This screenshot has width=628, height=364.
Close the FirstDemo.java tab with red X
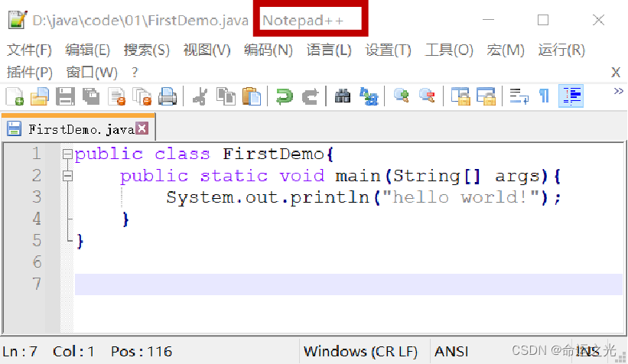pos(142,128)
